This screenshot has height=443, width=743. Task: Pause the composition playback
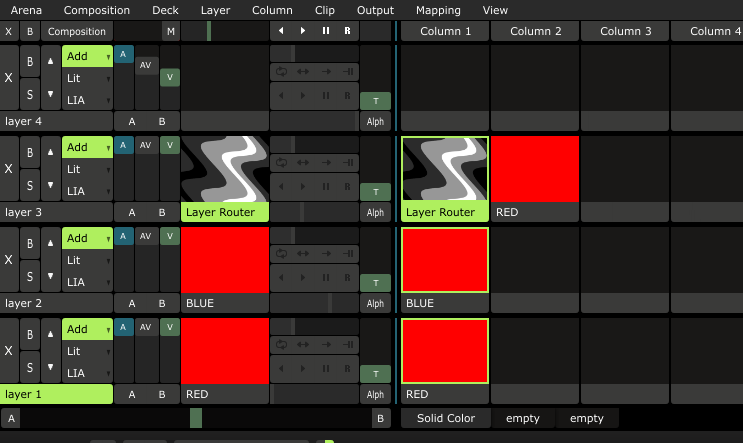point(325,31)
